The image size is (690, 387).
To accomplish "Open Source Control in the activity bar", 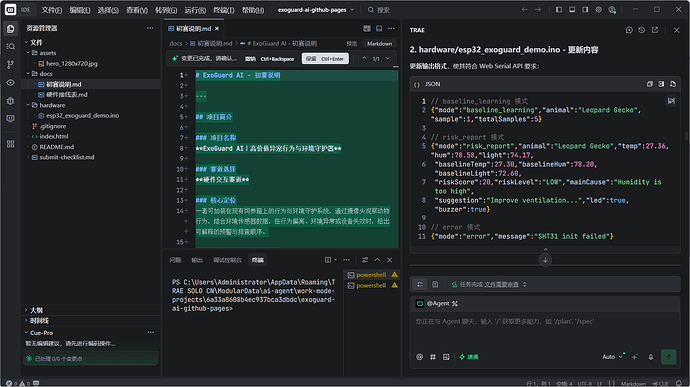I will click(x=11, y=65).
